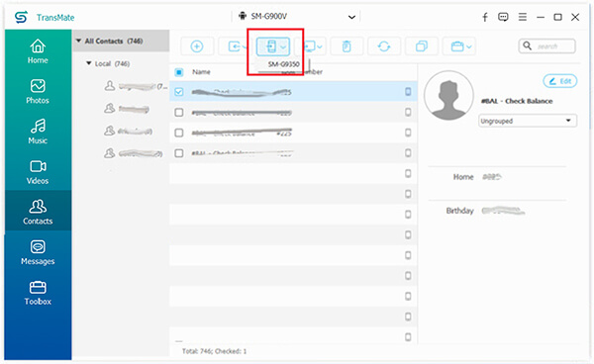
Task: Click the briefcase toolbar icon
Action: 456,46
